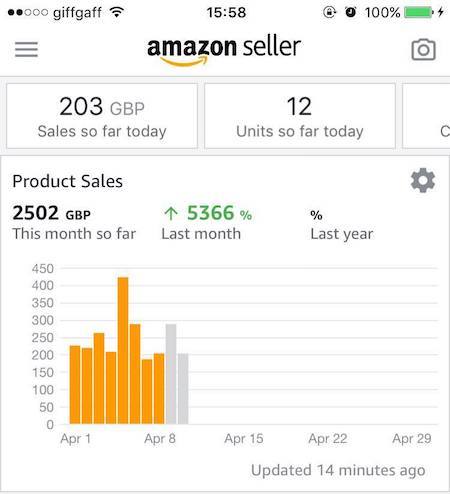Image resolution: width=450 pixels, height=494 pixels.
Task: Select the This month so far metric
Action: 74,222
